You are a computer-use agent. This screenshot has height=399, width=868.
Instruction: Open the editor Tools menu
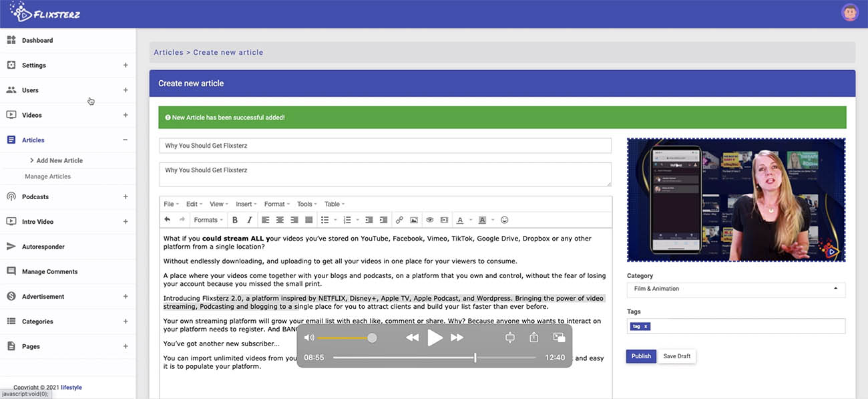pos(307,204)
